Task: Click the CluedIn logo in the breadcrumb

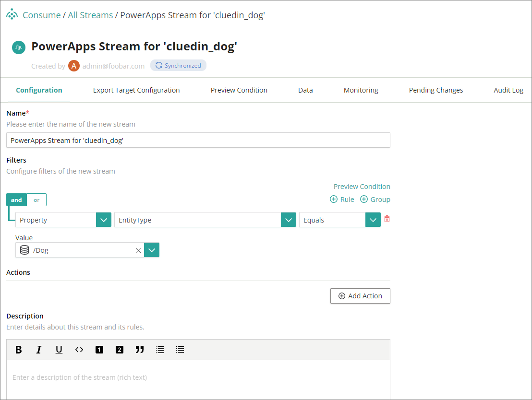Action: point(12,14)
